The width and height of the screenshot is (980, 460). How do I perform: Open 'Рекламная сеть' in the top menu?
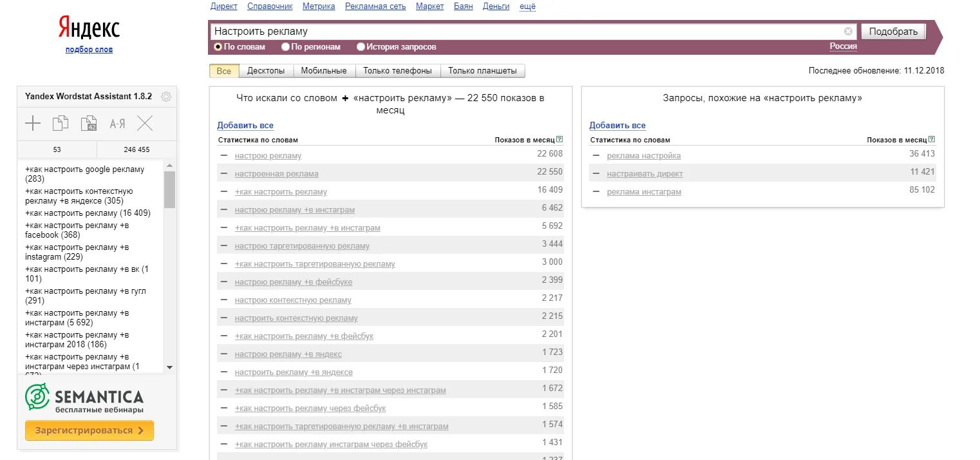[x=375, y=6]
